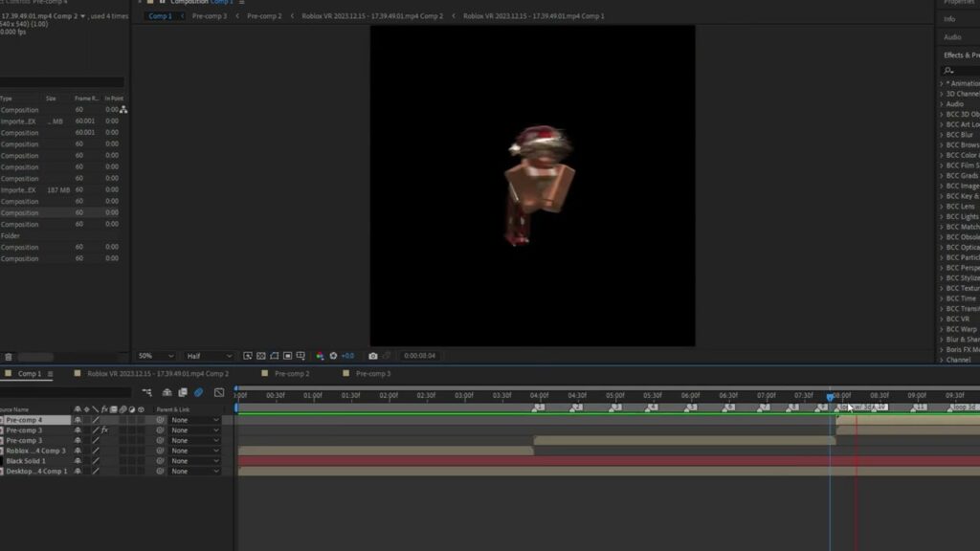Screen dimensions: 980x551
Task: Take a snapshot with the camera icon
Action: point(372,356)
